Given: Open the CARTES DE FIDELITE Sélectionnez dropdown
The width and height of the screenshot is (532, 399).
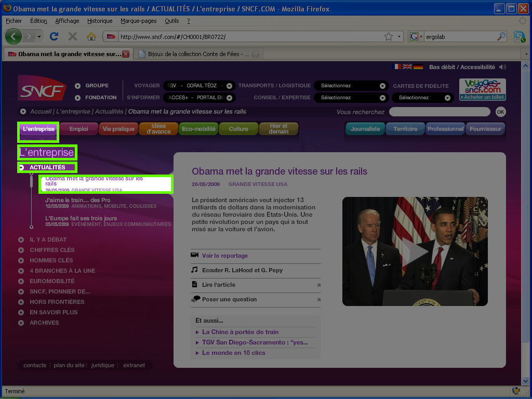Looking at the screenshot, I should coord(422,98).
